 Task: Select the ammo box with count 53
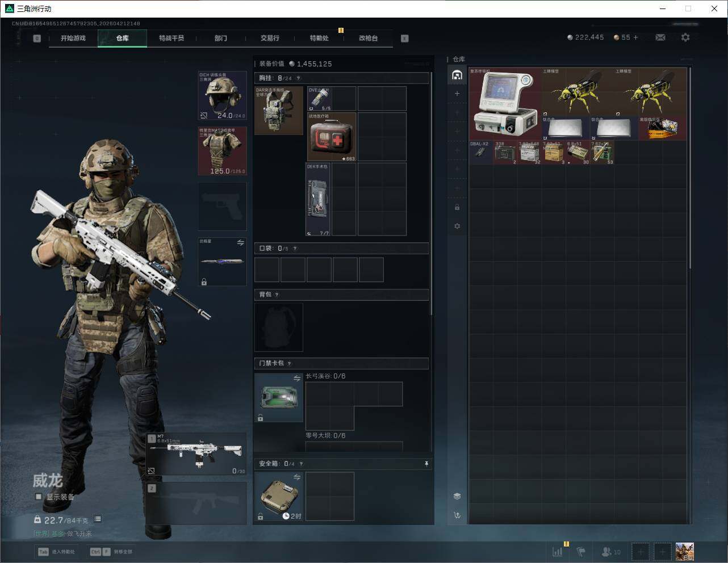coord(602,152)
